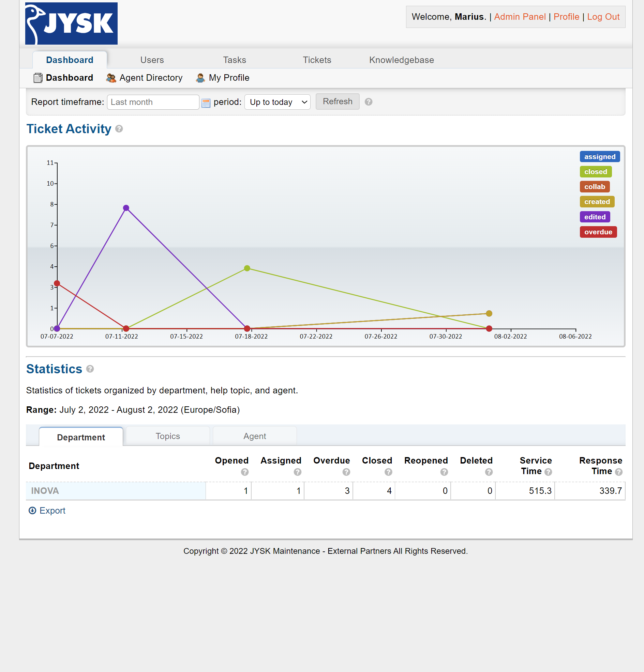The width and height of the screenshot is (644, 672).
Task: Open the Admin Panel link
Action: pos(520,17)
